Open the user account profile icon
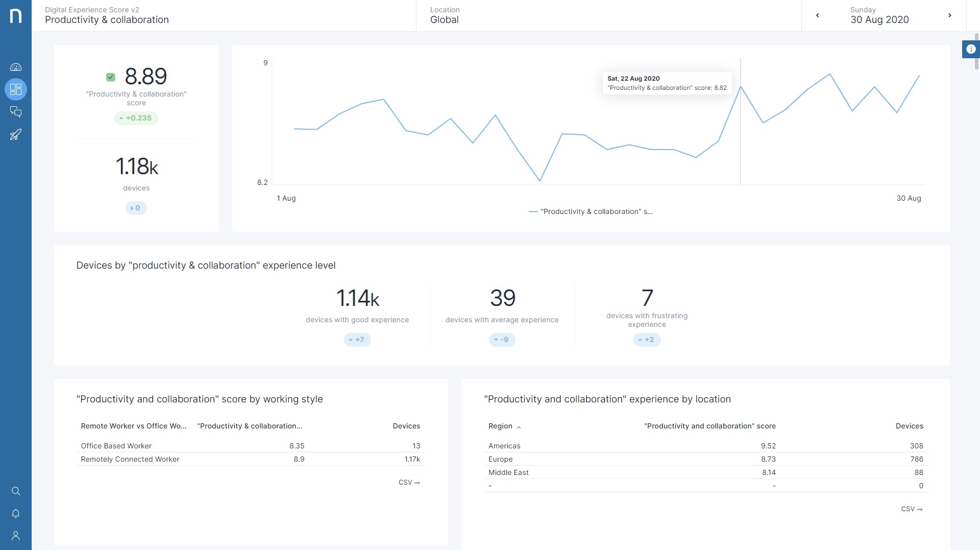This screenshot has height=550, width=980. click(16, 536)
